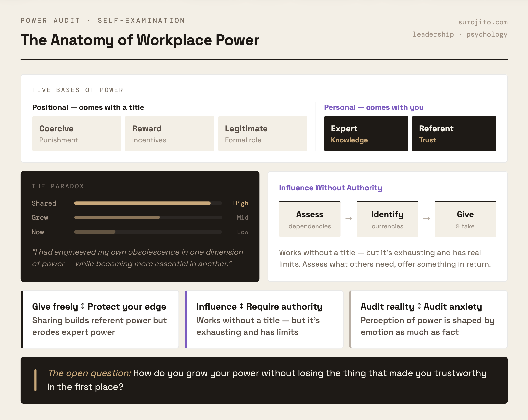Image resolution: width=528 pixels, height=420 pixels.
Task: Click the 'FIVE BASES OF POWER' label
Action: coord(78,90)
